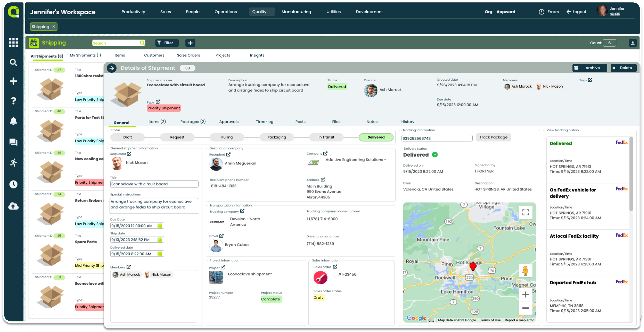Click the tracking number input field
Screen dimensions: 644x332
[x=437, y=138]
